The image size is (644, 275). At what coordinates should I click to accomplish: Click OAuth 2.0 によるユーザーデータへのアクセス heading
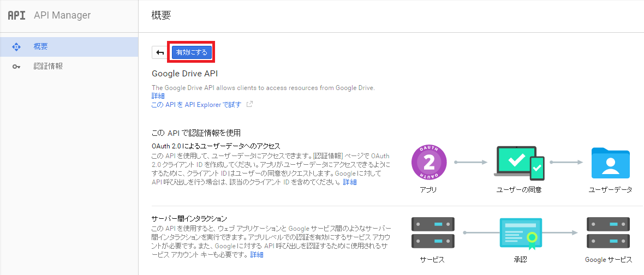point(216,146)
